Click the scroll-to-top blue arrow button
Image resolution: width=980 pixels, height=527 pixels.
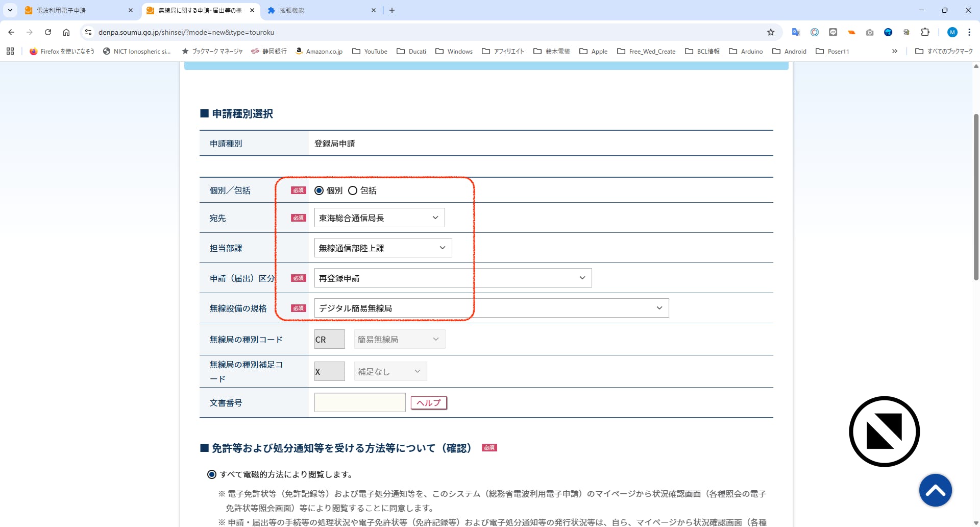tap(935, 490)
